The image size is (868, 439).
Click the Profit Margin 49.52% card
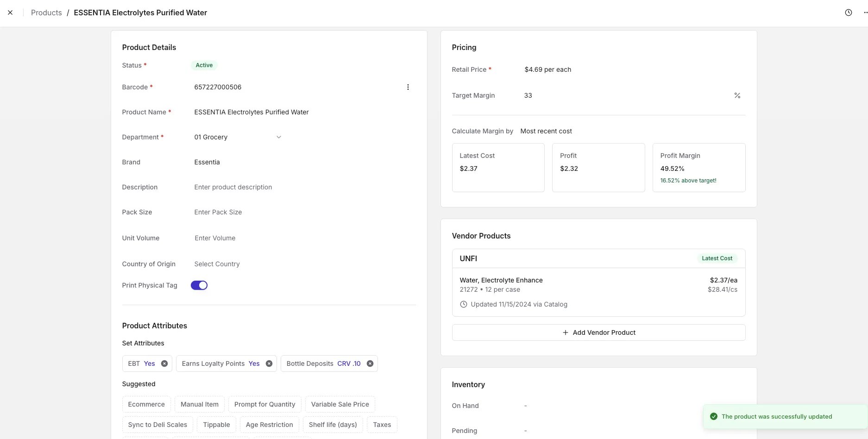pos(699,167)
